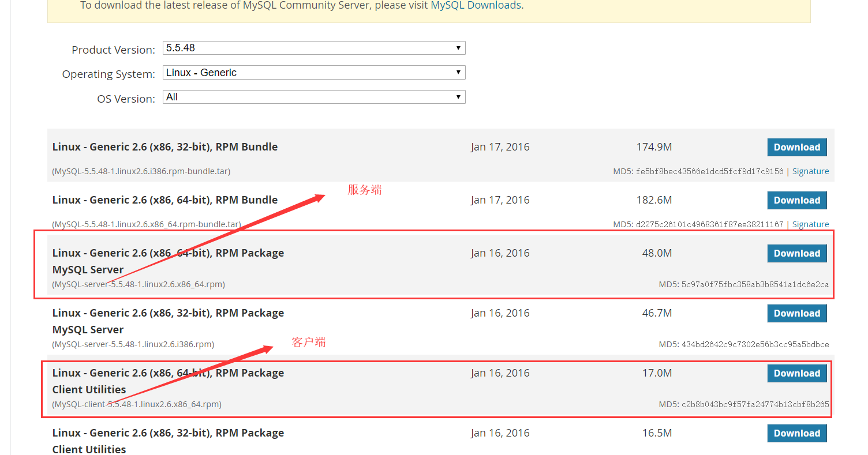Click the MD5 value c2b8b043bc9f57fa24774b13cbf8b265
The height and width of the screenshot is (455, 868).
[x=755, y=404]
